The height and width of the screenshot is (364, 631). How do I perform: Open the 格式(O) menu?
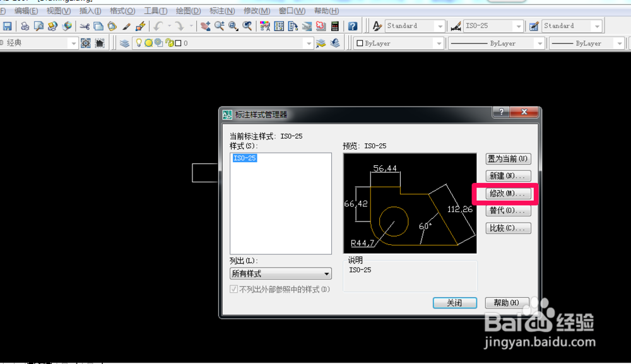(x=122, y=11)
